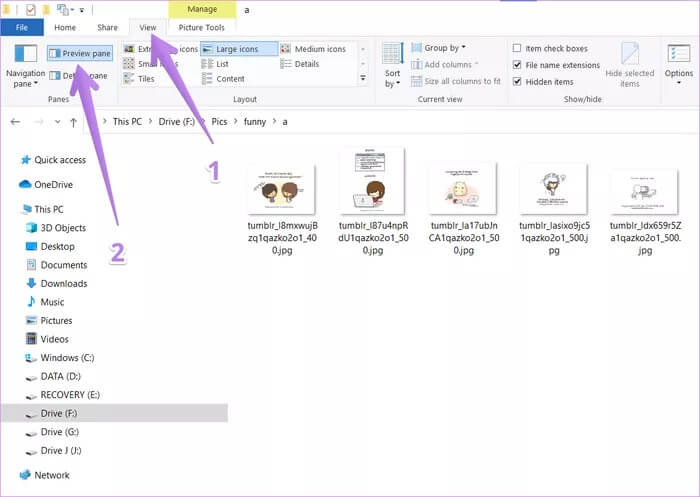Click Drive (F:) in the address bar
The height and width of the screenshot is (497, 700).
click(x=176, y=121)
